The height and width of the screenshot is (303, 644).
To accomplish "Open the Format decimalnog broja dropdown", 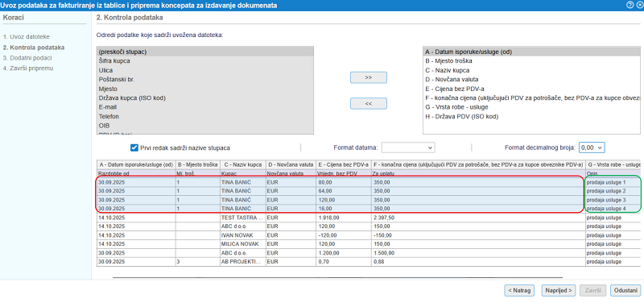I will pos(592,147).
